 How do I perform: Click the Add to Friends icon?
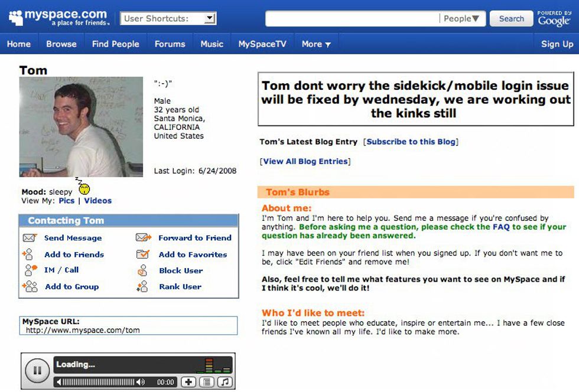(28, 254)
